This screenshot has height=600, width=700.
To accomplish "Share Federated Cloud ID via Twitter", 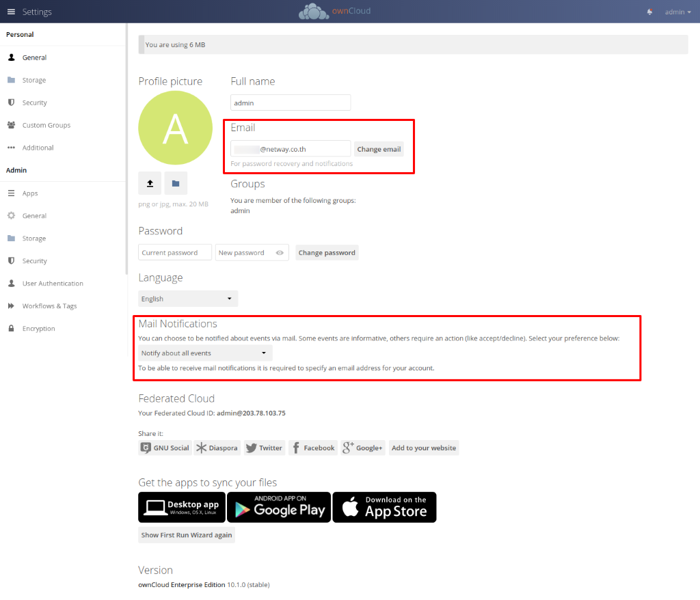I will [264, 448].
